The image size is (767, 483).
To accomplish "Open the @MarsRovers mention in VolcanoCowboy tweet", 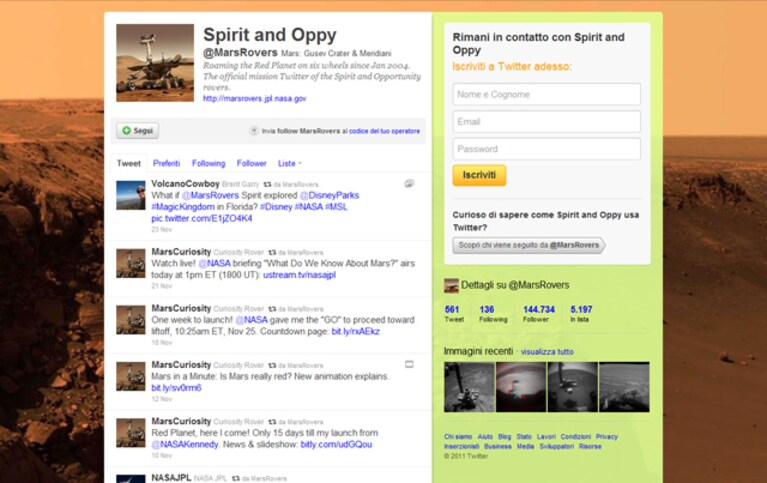I will pos(210,195).
